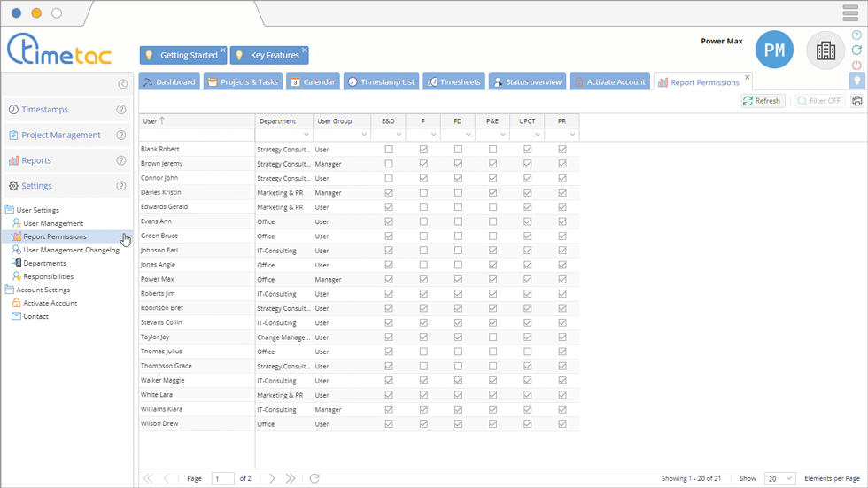Expand the Reports sidebar section
The image size is (868, 488).
point(68,160)
